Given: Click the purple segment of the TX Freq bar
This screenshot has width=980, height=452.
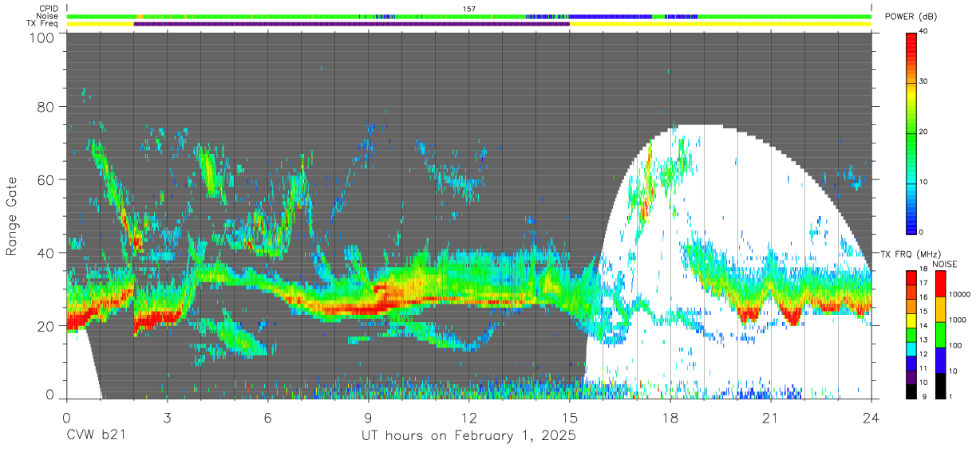Looking at the screenshot, I should pyautogui.click(x=352, y=24).
